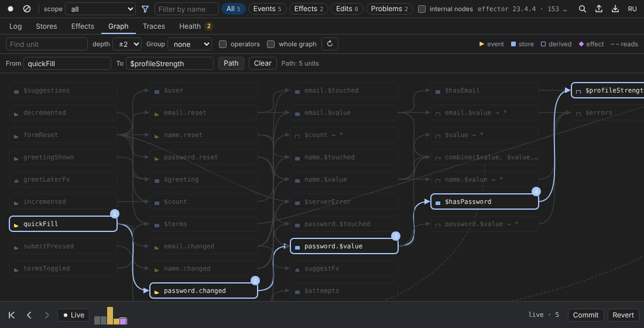
Task: Click the blue store legend square
Action: point(513,44)
